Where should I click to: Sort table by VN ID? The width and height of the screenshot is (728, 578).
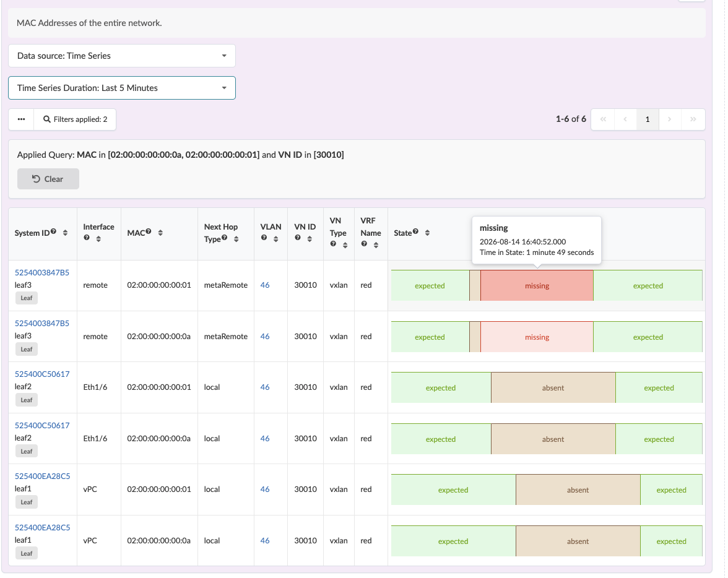pos(310,239)
